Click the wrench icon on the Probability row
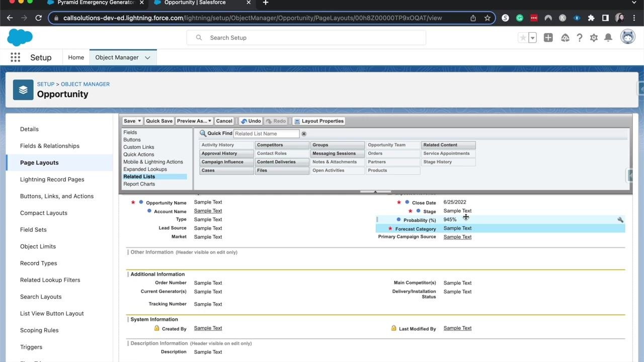644x362 pixels. tap(620, 220)
